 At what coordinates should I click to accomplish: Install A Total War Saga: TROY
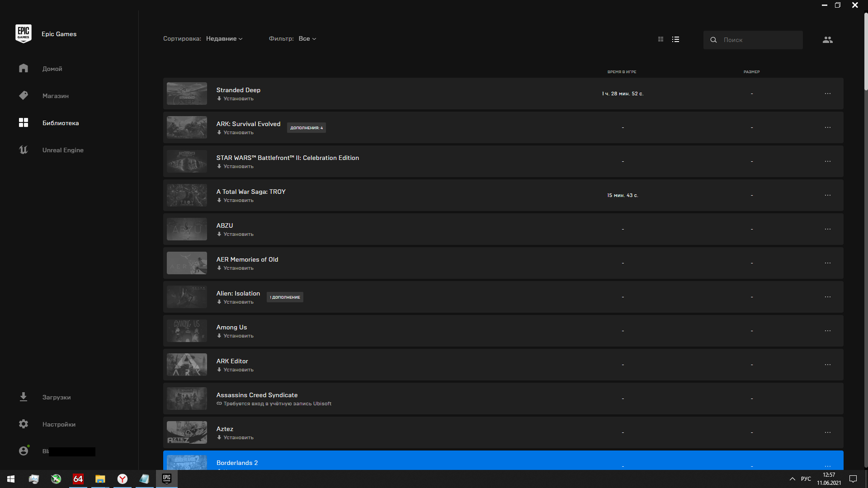coord(235,201)
